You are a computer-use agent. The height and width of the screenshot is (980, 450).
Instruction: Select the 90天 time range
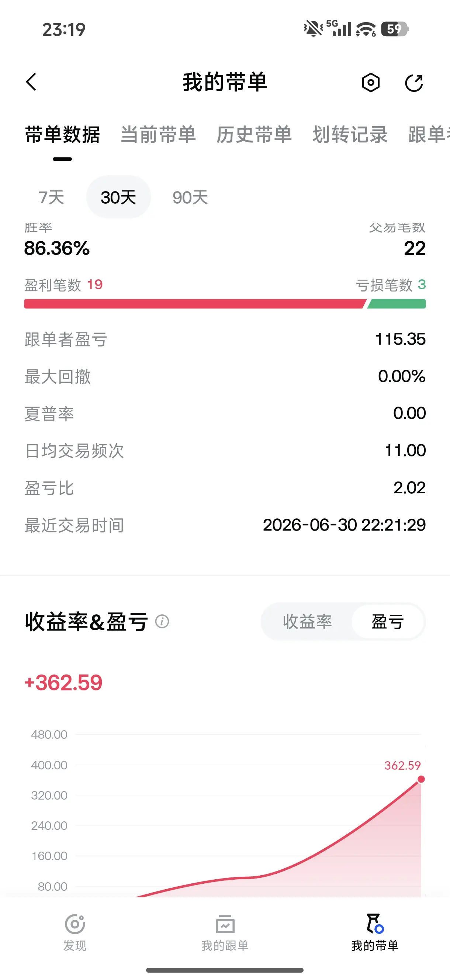[x=190, y=197]
